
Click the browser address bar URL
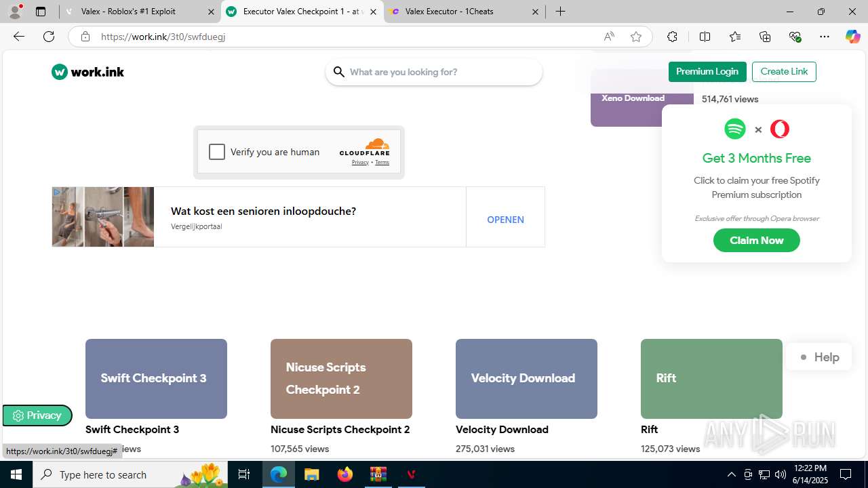163,37
